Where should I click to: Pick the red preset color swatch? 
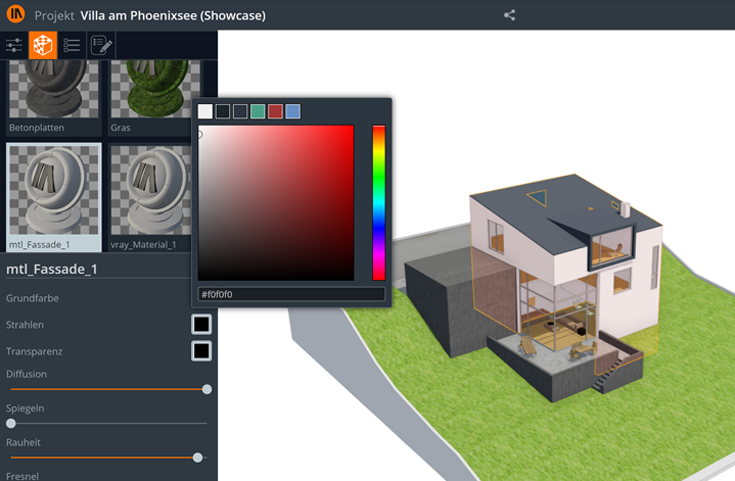[275, 111]
